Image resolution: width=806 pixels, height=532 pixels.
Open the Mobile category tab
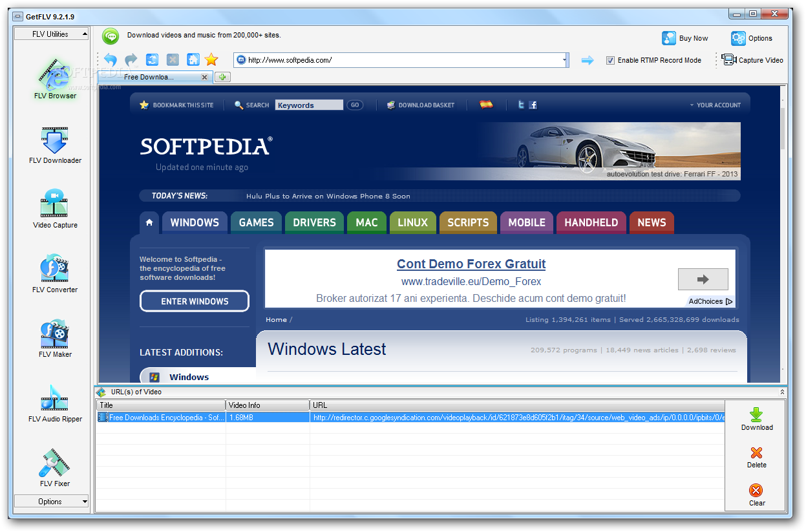tap(527, 222)
